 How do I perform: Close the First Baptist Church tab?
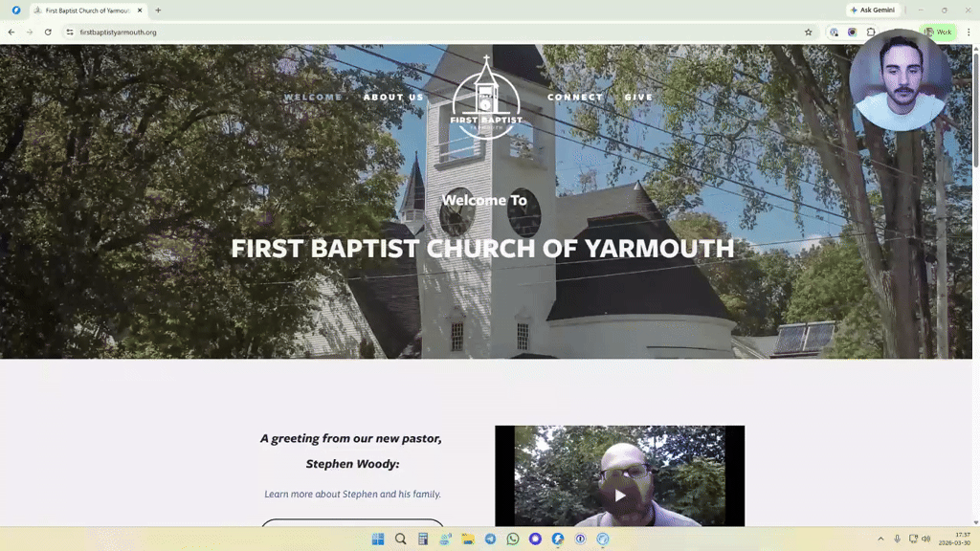pyautogui.click(x=140, y=10)
